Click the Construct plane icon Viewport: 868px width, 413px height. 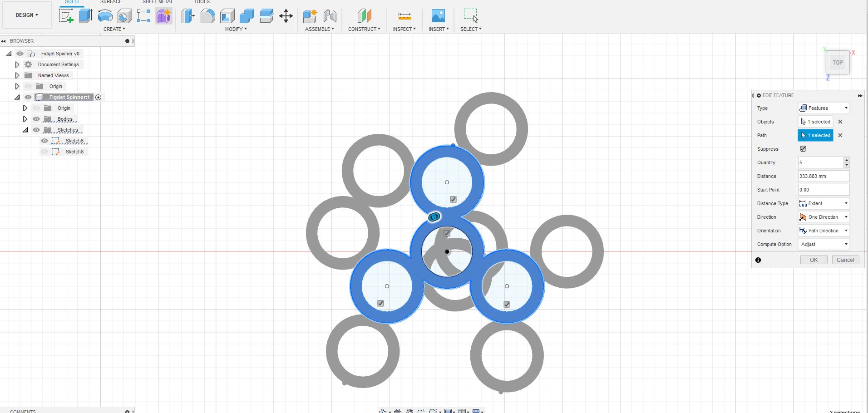364,16
